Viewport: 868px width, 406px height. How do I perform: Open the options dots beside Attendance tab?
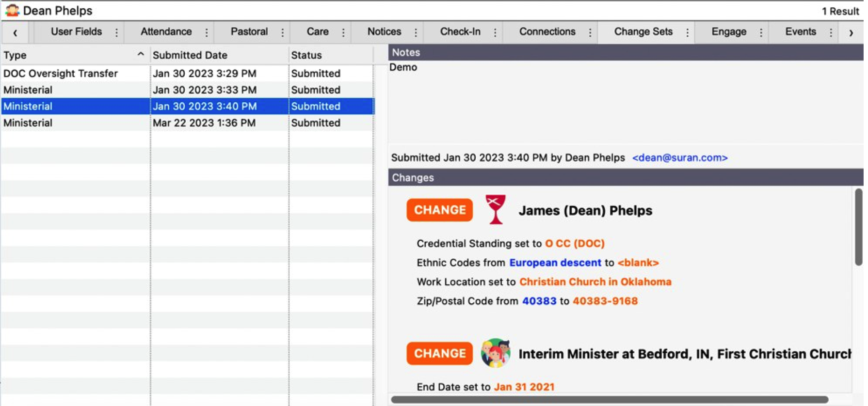tap(207, 32)
